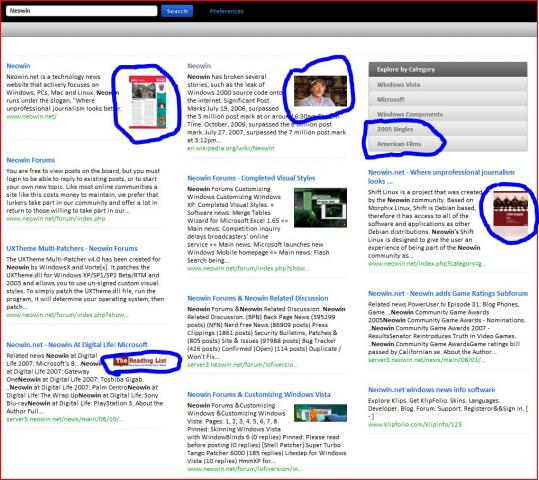The height and width of the screenshot is (480, 539).
Task: Open the Preferences link
Action: tap(227, 11)
